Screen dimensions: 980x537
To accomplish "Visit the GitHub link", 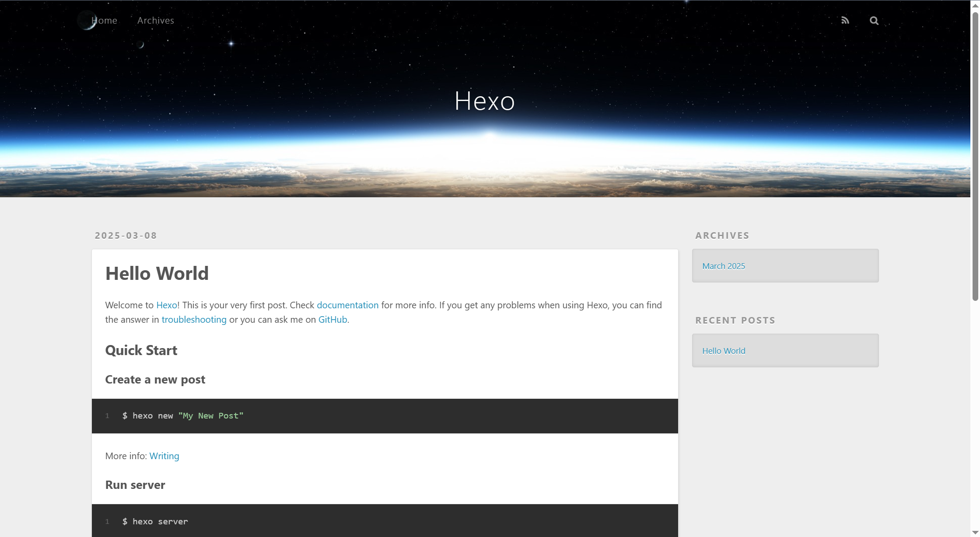I will point(332,320).
